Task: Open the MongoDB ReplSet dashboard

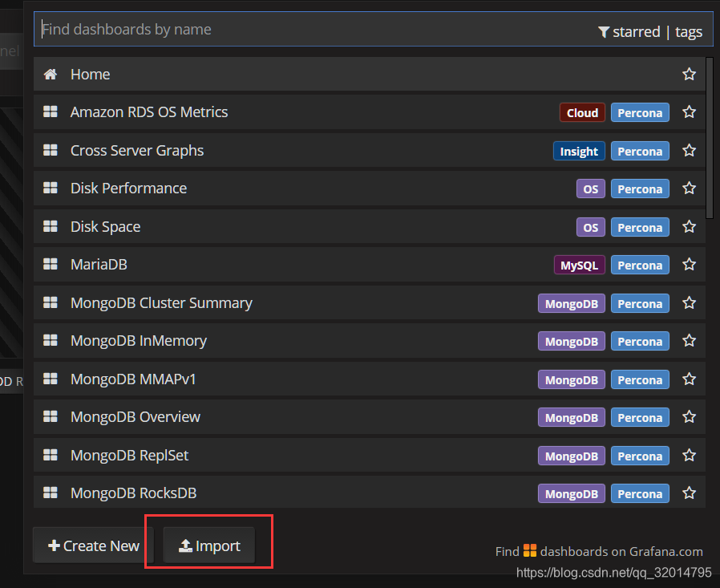Action: coord(369,456)
